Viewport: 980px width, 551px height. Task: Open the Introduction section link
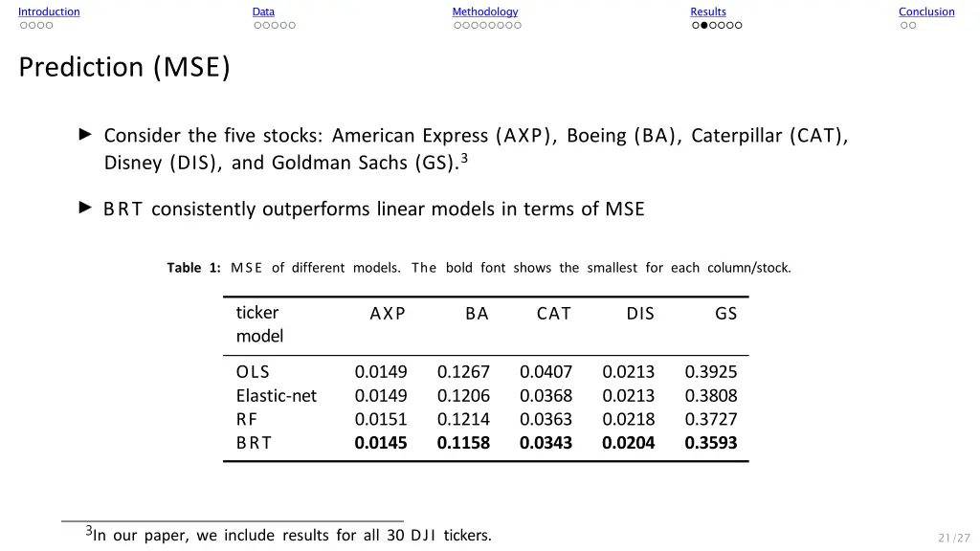pyautogui.click(x=49, y=11)
